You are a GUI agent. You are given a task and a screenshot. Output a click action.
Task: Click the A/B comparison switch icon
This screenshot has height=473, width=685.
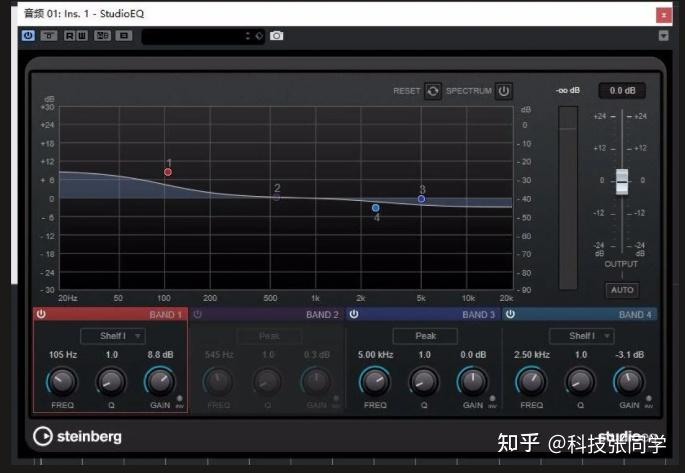click(x=102, y=35)
